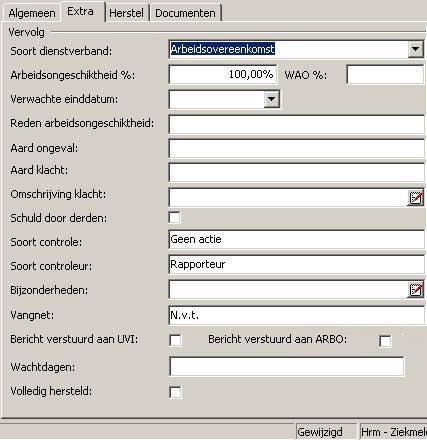The height and width of the screenshot is (440, 427).
Task: Switch to the Algemeen tab
Action: 32,13
